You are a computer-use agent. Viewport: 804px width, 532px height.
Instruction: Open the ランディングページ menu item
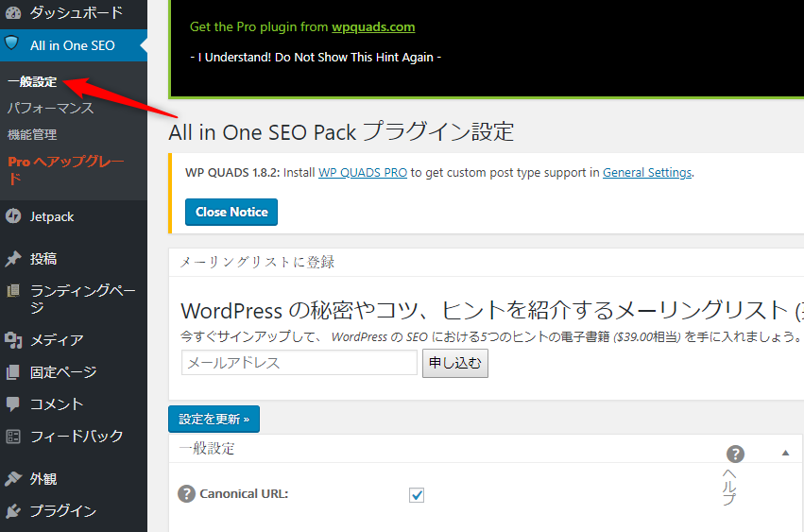click(x=74, y=299)
